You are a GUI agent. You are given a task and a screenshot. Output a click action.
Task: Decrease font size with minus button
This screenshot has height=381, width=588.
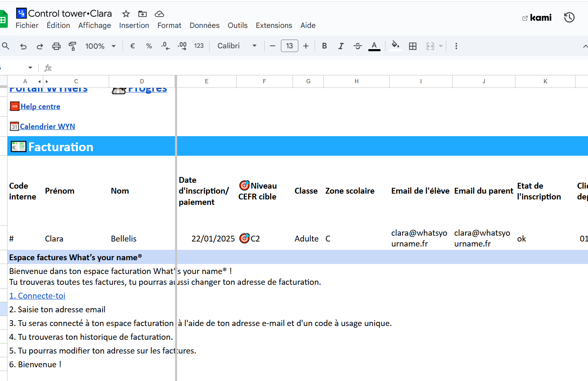pyautogui.click(x=273, y=46)
